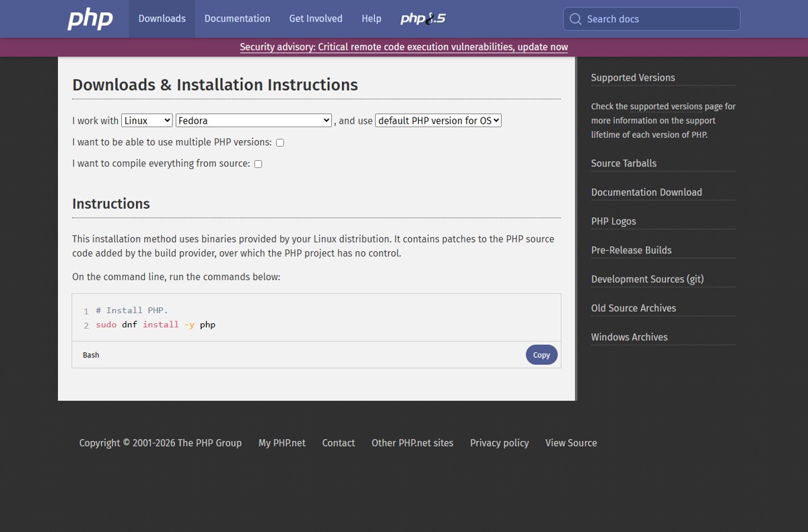The height and width of the screenshot is (532, 808).
Task: Check compile everything from source box
Action: click(258, 164)
